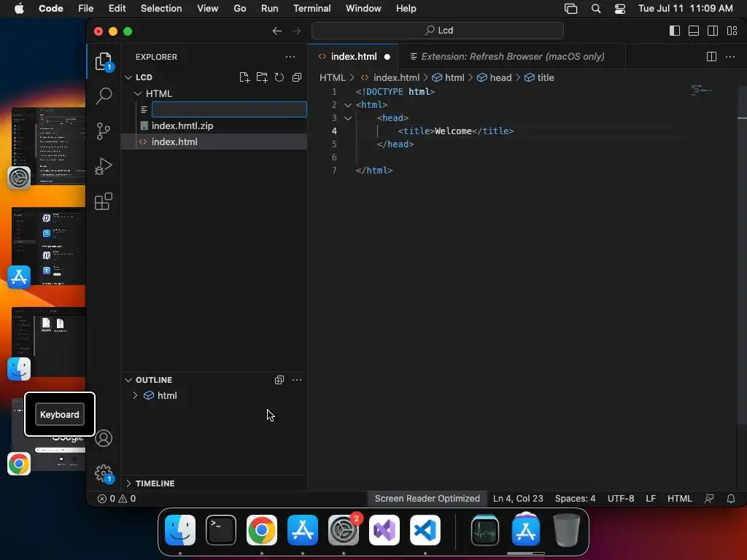
Task: Click the feedback icon in status bar
Action: (x=709, y=499)
